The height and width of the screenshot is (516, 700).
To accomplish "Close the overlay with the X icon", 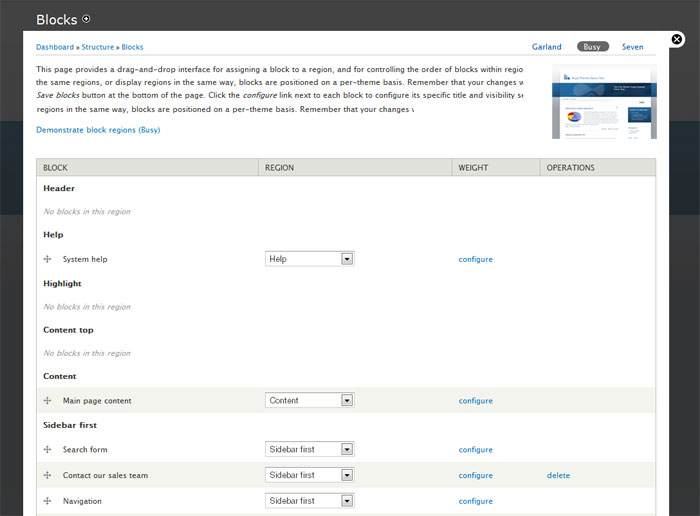I will pos(677,39).
